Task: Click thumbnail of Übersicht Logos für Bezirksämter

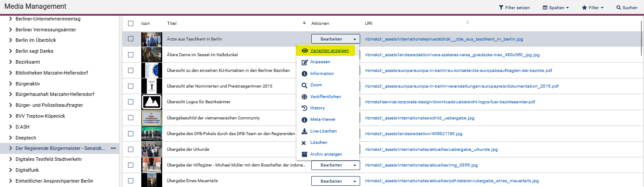Action: (151, 102)
